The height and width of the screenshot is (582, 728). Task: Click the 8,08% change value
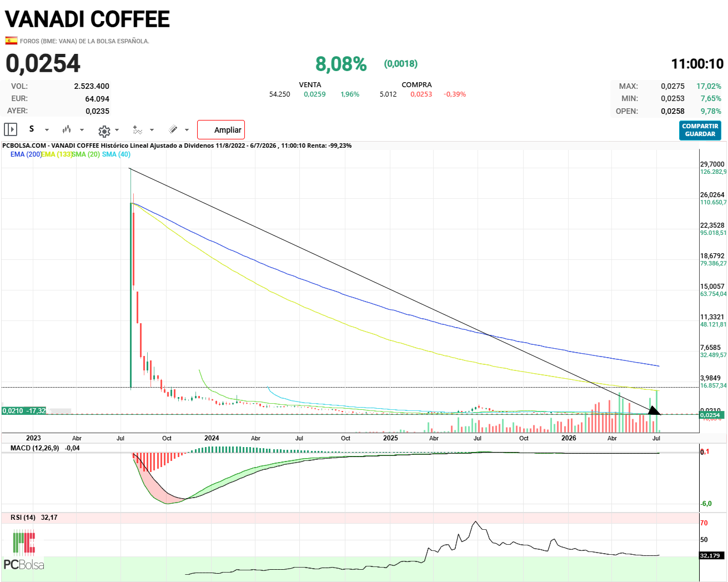click(341, 64)
